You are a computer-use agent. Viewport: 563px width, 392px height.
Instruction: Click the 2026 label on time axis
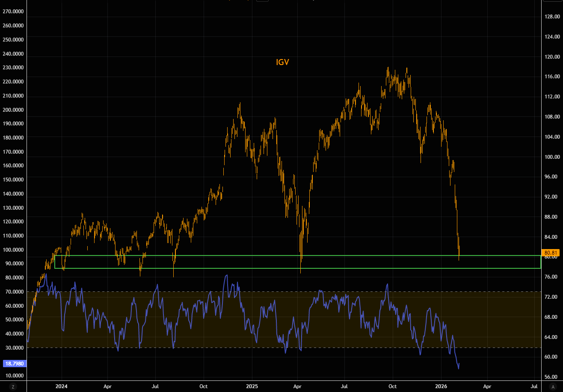click(441, 386)
